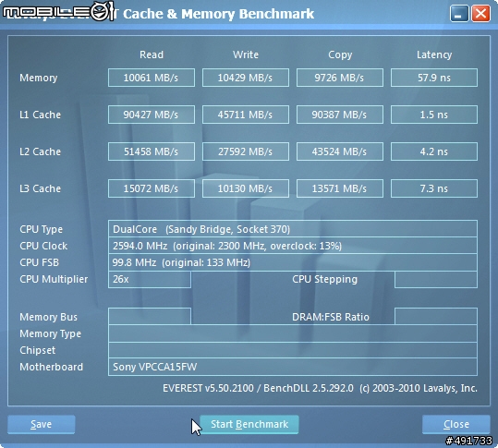This screenshot has height=448, width=498.
Task: Click the Latency column header
Action: (x=434, y=54)
